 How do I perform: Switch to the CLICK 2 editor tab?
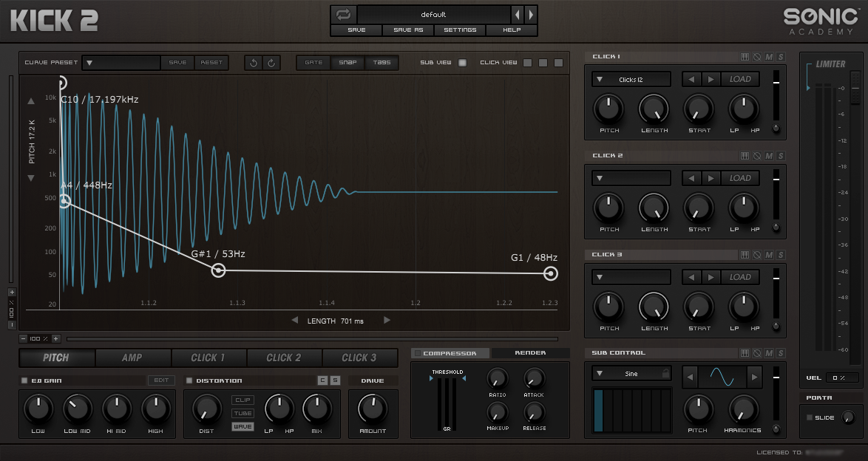point(284,358)
